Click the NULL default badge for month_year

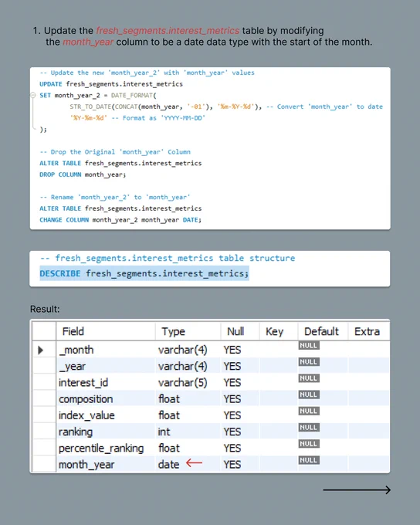pos(309,460)
